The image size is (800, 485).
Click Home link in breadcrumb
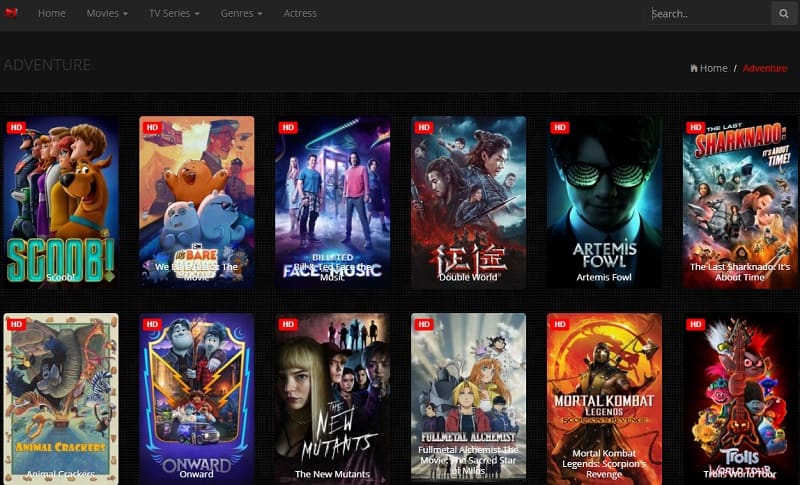713,68
